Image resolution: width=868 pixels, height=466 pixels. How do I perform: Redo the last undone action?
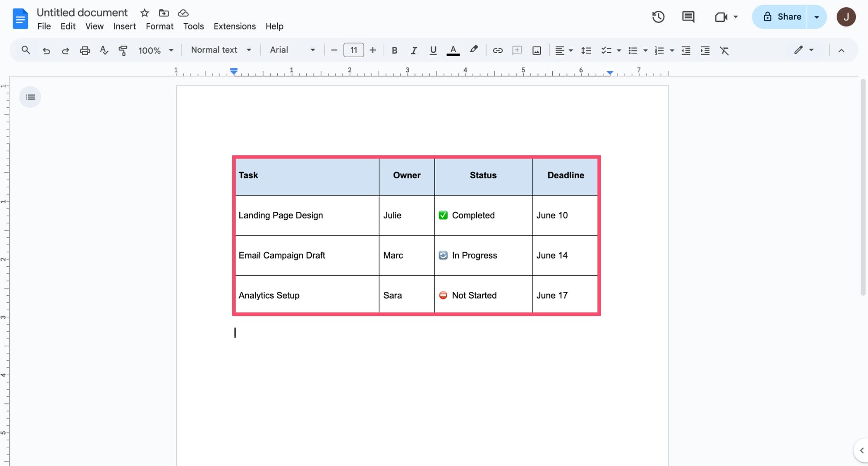(65, 50)
